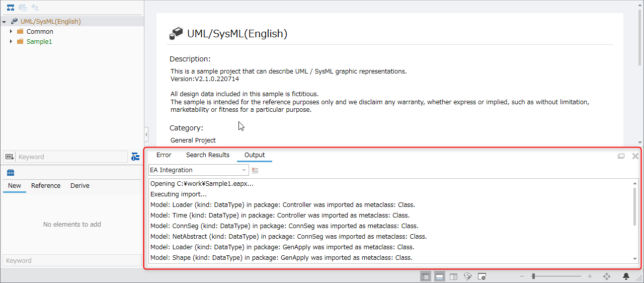644x283 pixels.
Task: Click the Sample1 folder icon
Action: (20, 41)
